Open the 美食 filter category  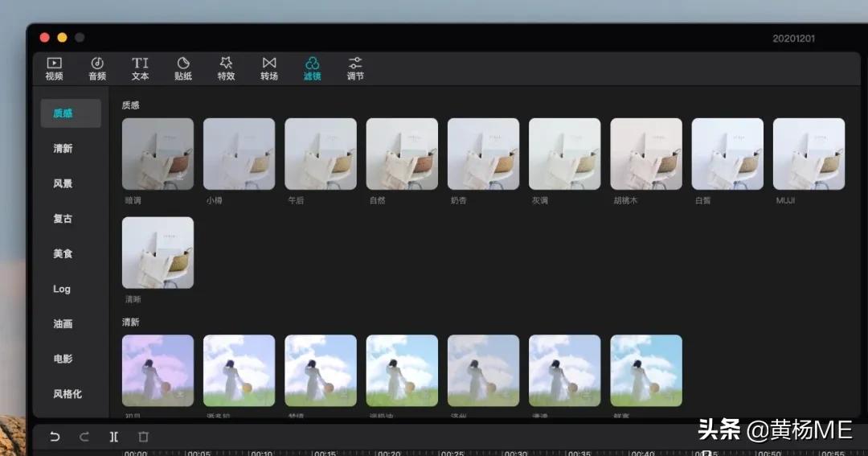click(63, 254)
